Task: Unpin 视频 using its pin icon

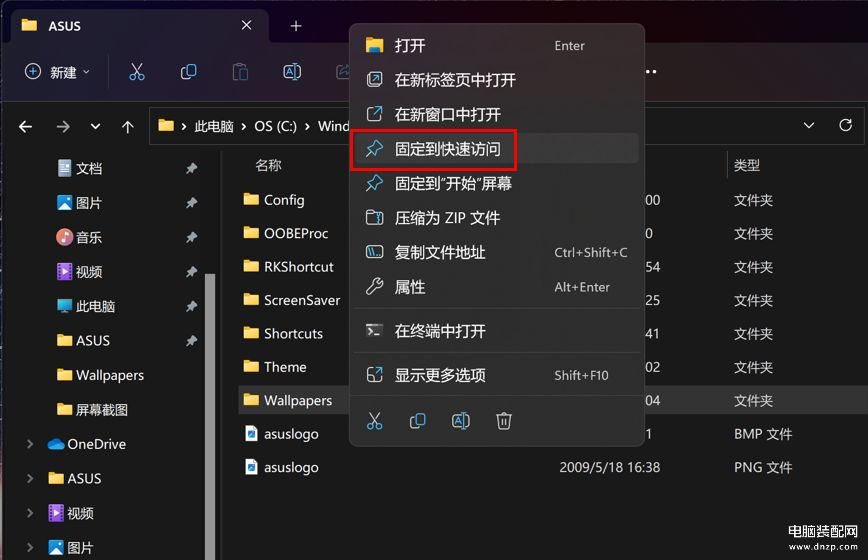Action: [x=192, y=272]
